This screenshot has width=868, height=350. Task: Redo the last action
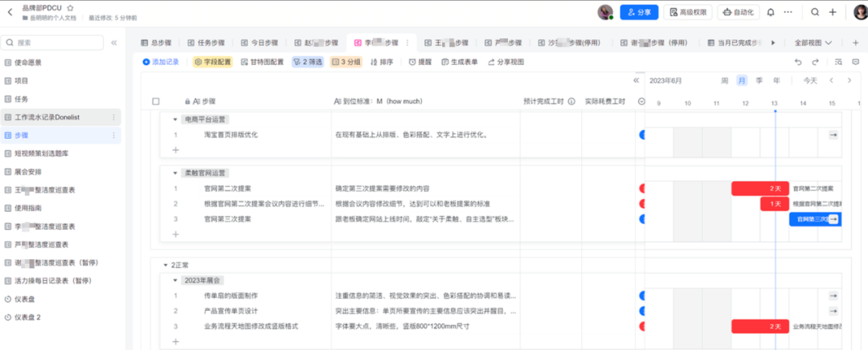click(816, 62)
